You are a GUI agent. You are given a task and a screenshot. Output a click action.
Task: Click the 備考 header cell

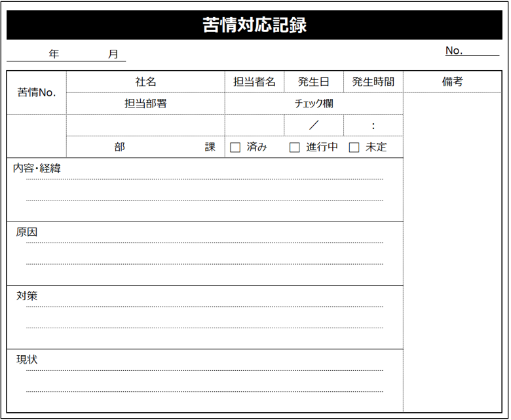click(x=452, y=82)
